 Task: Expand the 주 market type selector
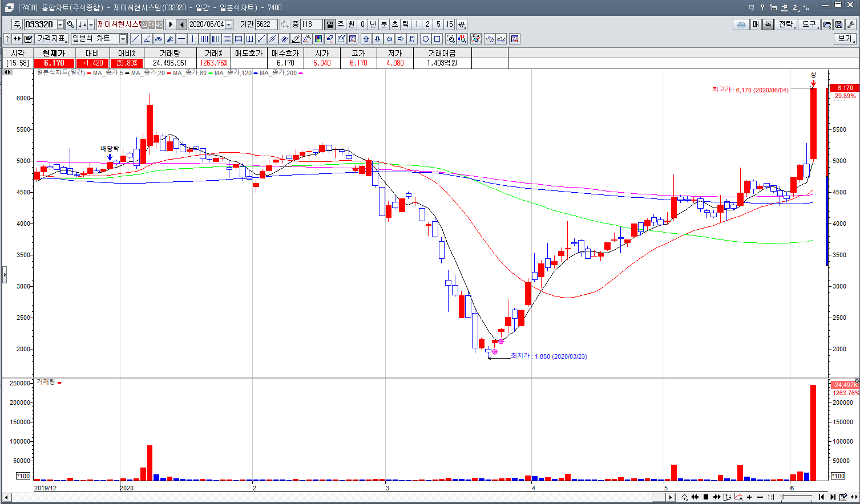17,25
